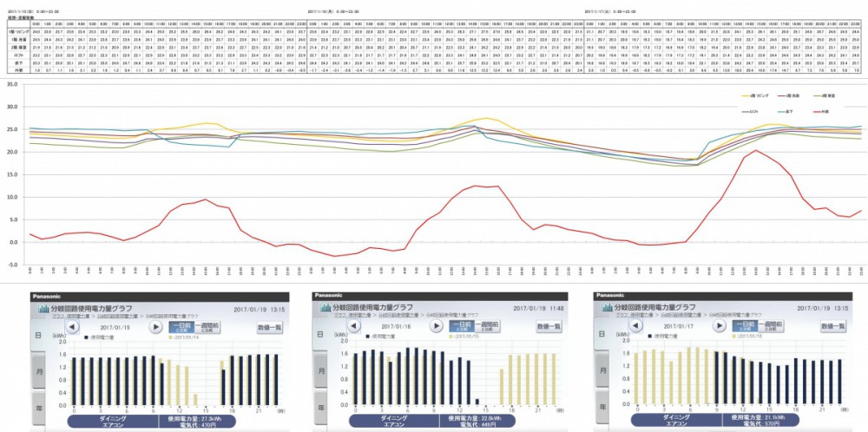This screenshot has height=432, width=868.
Task: Open 数値一覧 in the 2017/01/17 panel
Action: (x=833, y=327)
